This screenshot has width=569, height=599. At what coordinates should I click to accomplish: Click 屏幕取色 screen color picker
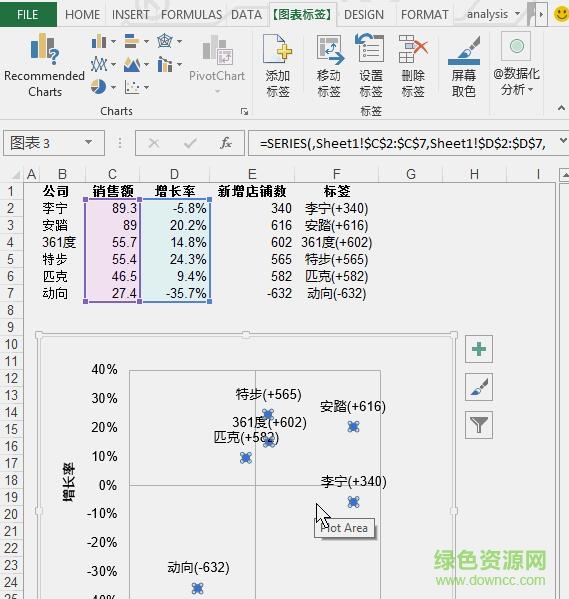pyautogui.click(x=464, y=66)
